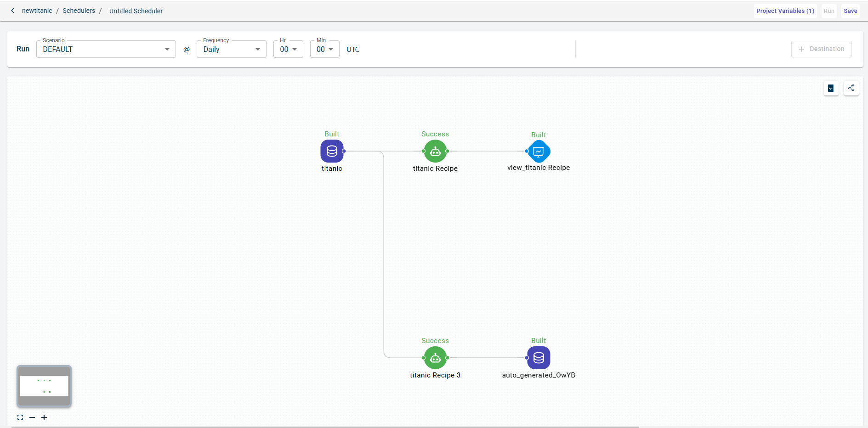Zoom out the canvas with minus

(x=32, y=417)
